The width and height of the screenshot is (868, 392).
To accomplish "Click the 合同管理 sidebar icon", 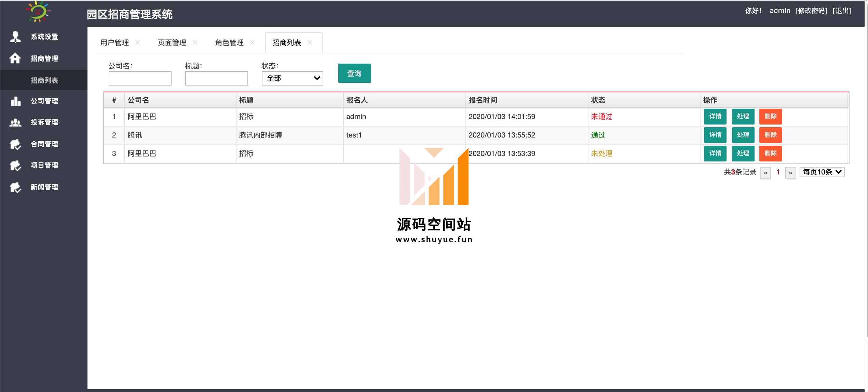I will click(x=15, y=144).
